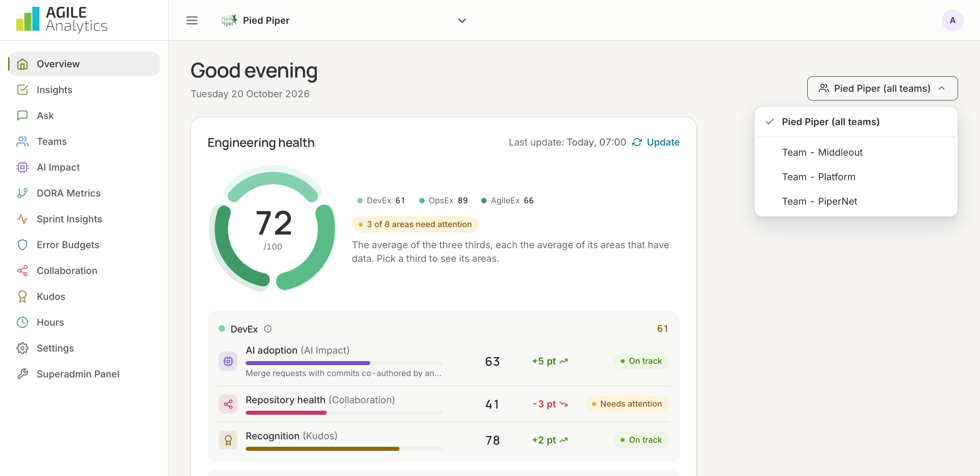The image size is (980, 476).
Task: Click the Overview home icon
Action: [22, 64]
